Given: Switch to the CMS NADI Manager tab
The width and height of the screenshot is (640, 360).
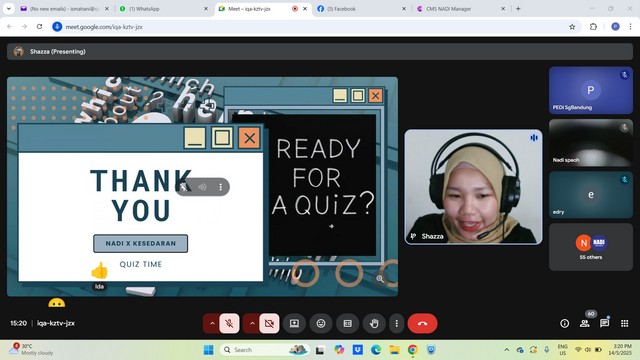Looking at the screenshot, I should [461, 9].
